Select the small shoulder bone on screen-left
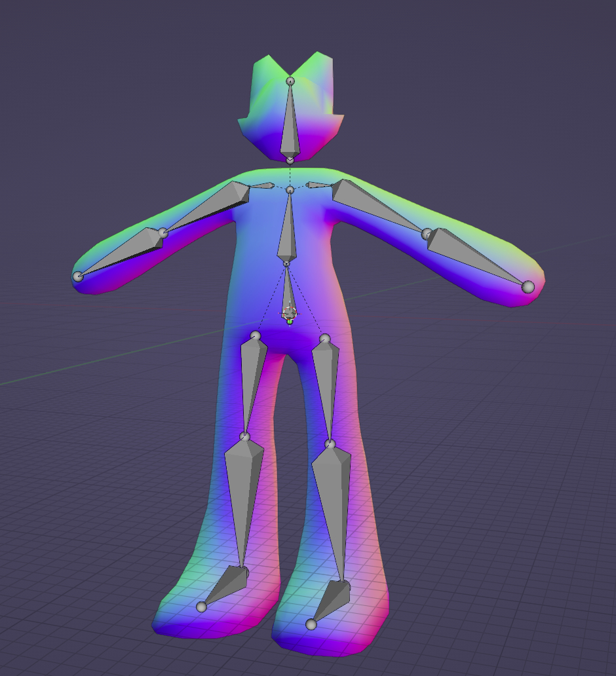The height and width of the screenshot is (676, 616). click(261, 186)
